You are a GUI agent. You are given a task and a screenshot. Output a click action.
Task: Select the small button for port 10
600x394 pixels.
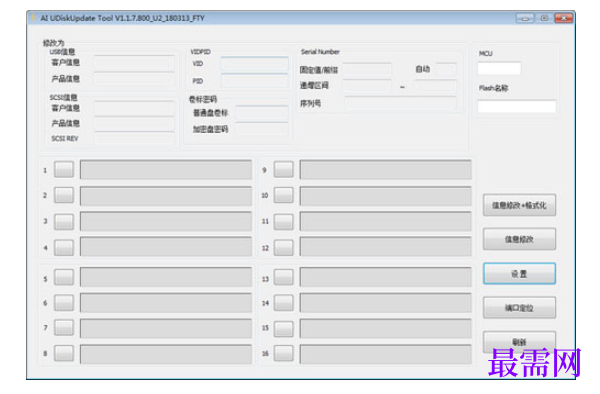[x=284, y=195]
